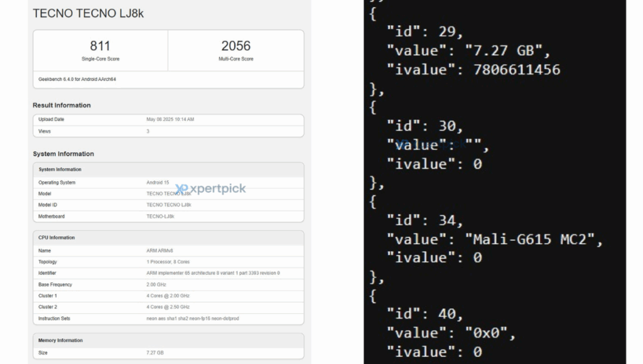This screenshot has height=364, width=643.
Task: Select the May 08 2025 10:14 AM value
Action: click(170, 119)
